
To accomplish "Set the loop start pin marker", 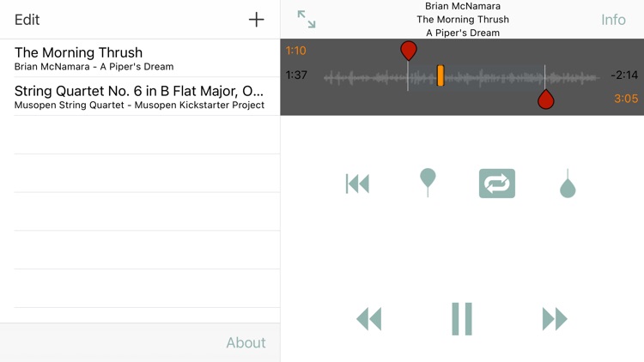I will [428, 183].
